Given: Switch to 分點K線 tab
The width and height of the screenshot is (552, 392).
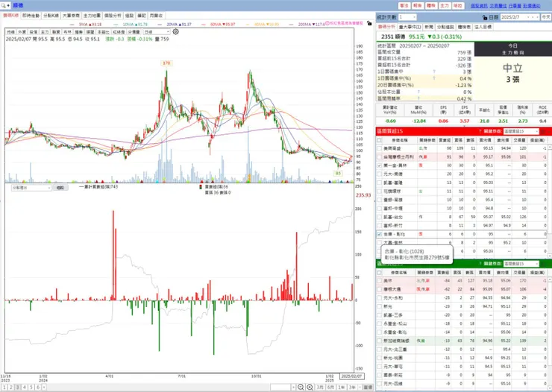Looking at the screenshot, I should [x=51, y=16].
